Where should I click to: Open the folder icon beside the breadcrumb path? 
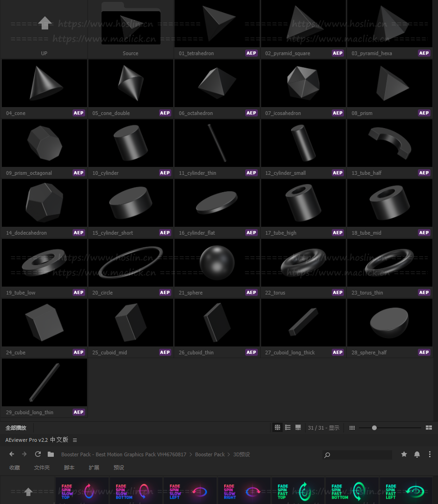51,454
